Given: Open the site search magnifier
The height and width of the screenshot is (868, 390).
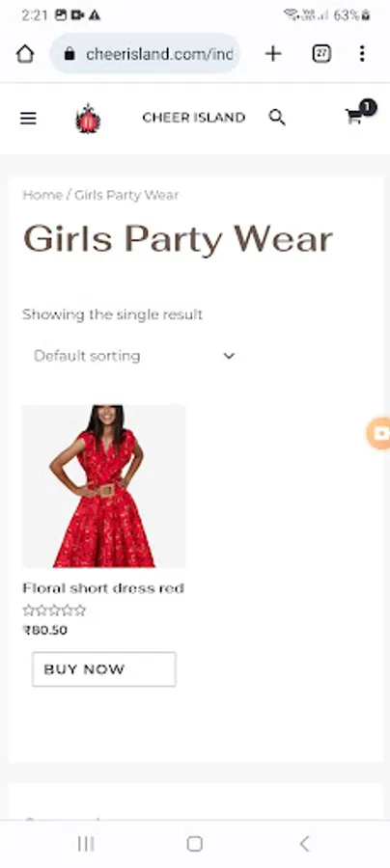Looking at the screenshot, I should click(277, 118).
